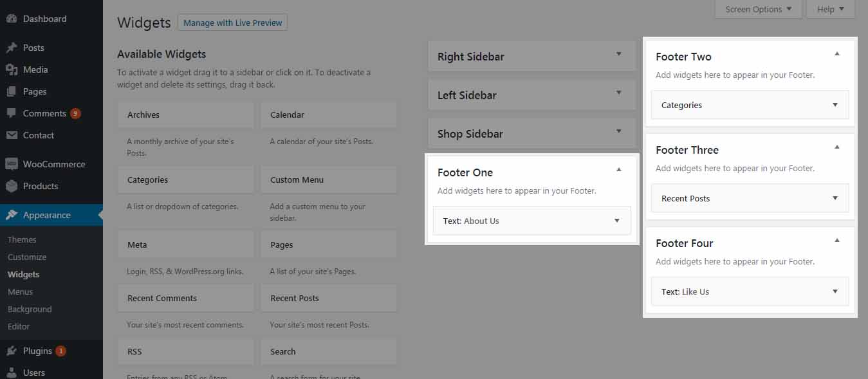Click the WooCommerce icon
The height and width of the screenshot is (379, 868).
coord(12,164)
